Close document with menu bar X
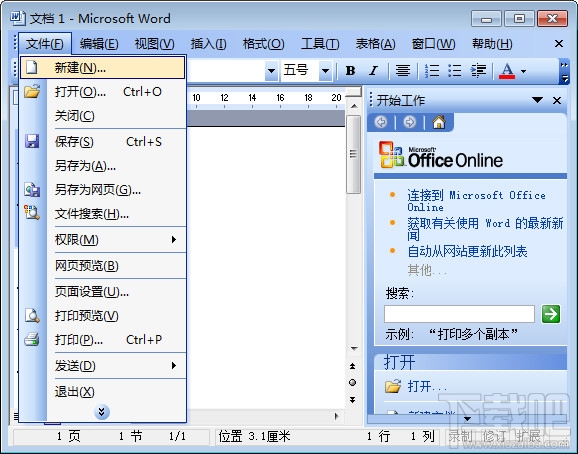The image size is (578, 454). [x=559, y=44]
